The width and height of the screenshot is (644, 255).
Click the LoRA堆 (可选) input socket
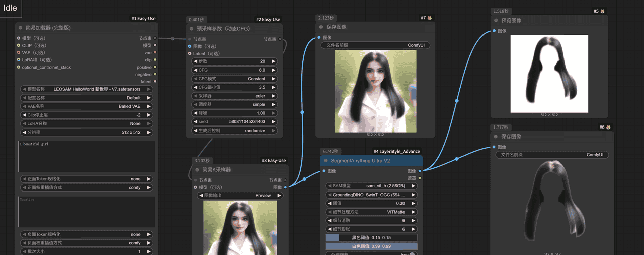pyautogui.click(x=19, y=60)
